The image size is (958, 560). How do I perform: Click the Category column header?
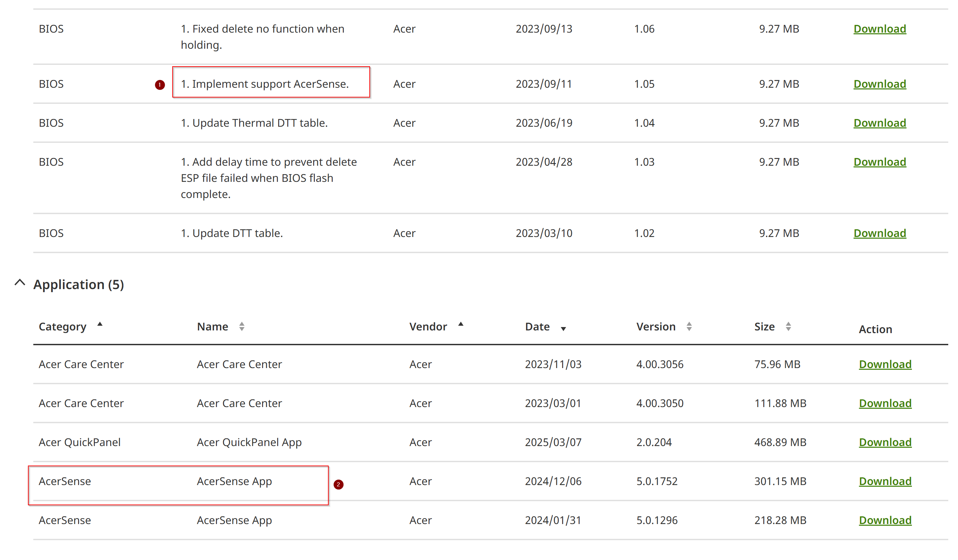[63, 327]
